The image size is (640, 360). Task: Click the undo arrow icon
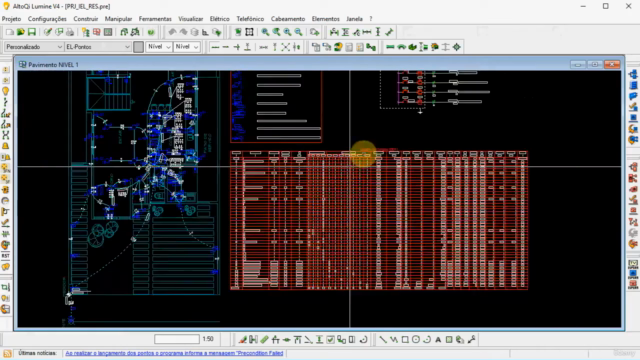(172, 32)
